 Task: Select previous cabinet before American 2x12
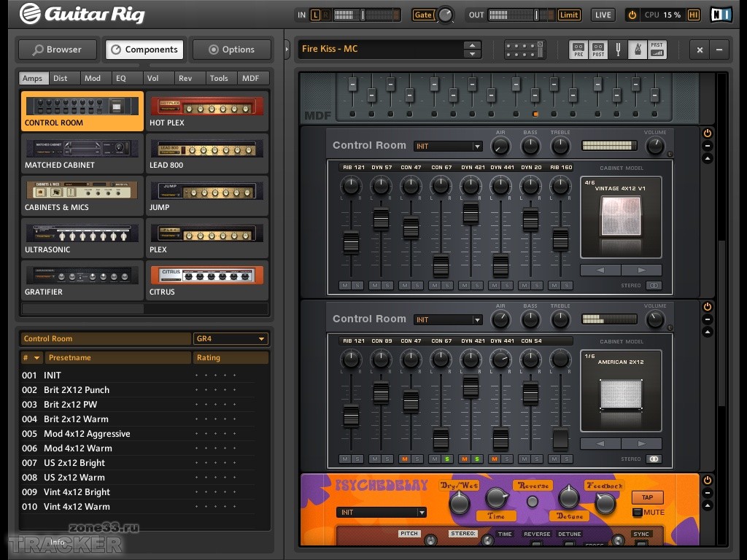click(x=600, y=443)
